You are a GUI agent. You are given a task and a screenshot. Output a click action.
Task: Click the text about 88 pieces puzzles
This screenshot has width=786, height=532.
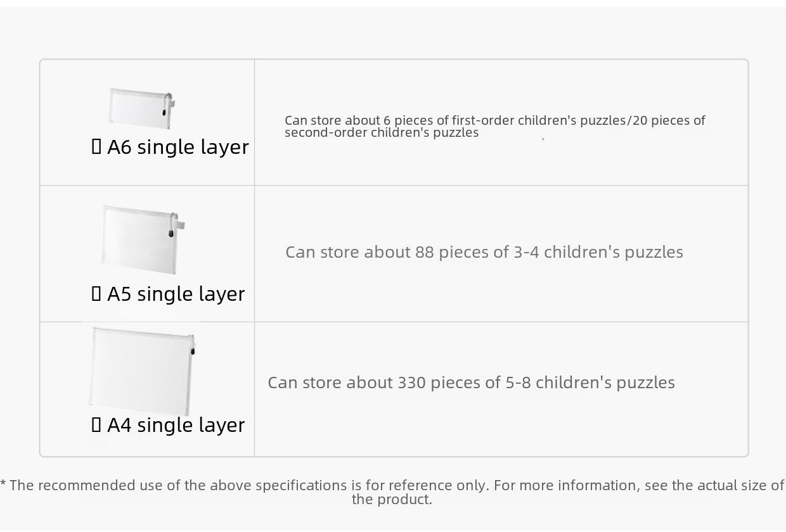(484, 252)
